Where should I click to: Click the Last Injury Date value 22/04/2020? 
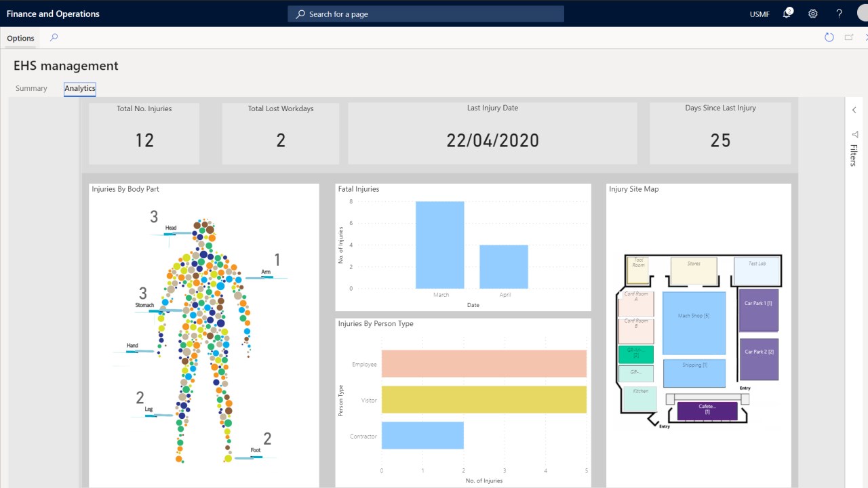click(x=493, y=140)
